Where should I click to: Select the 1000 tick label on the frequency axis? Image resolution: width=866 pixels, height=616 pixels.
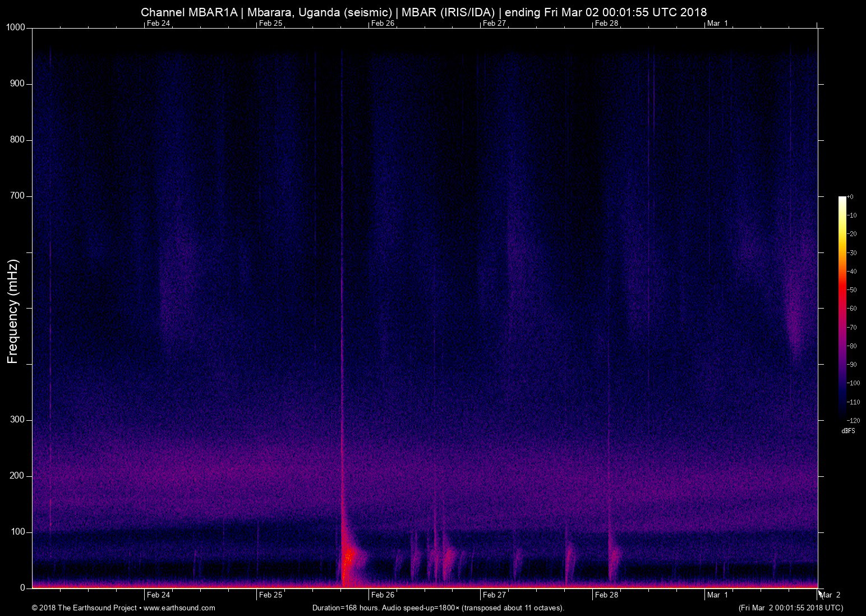click(x=16, y=27)
